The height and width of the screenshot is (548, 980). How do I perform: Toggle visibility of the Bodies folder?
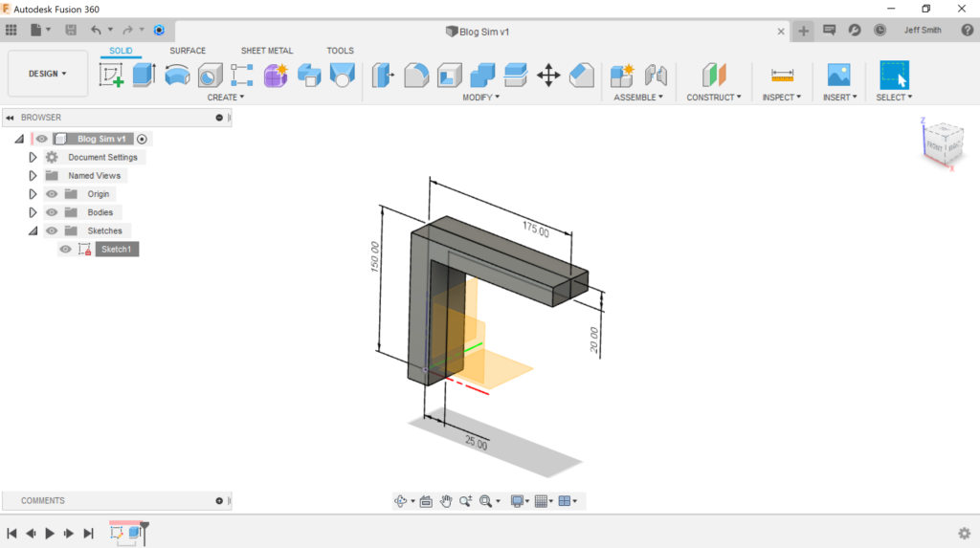pyautogui.click(x=52, y=212)
